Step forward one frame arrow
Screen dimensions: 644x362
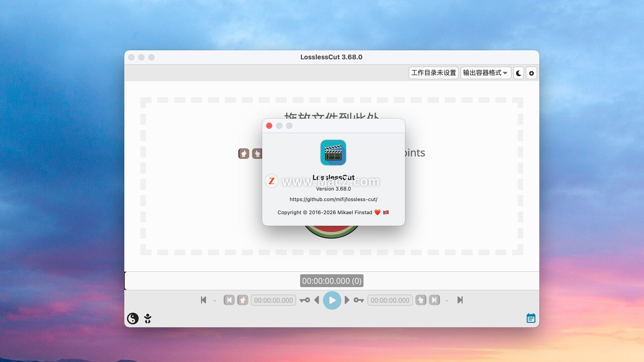coord(347,300)
